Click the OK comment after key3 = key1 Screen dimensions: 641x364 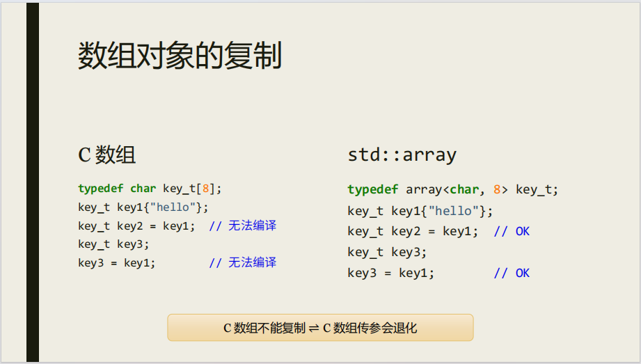click(x=512, y=274)
